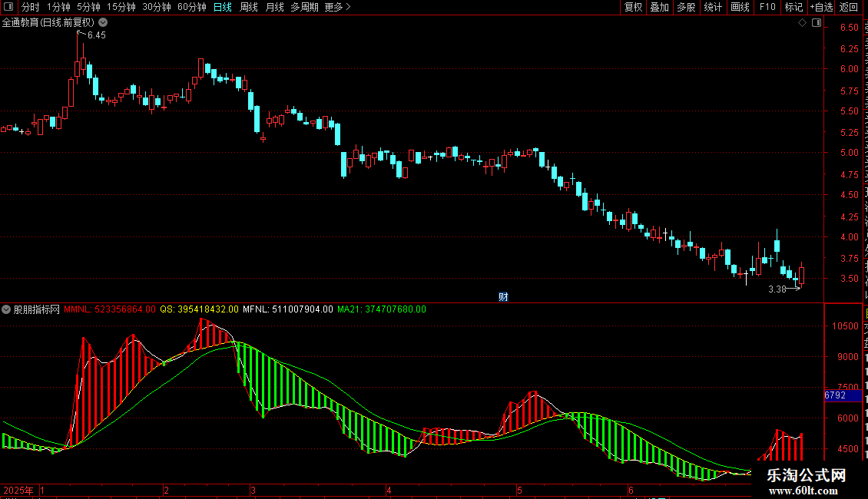The width and height of the screenshot is (868, 499).
Task: Click the MFNL: 511007904.00 label
Action: [288, 310]
